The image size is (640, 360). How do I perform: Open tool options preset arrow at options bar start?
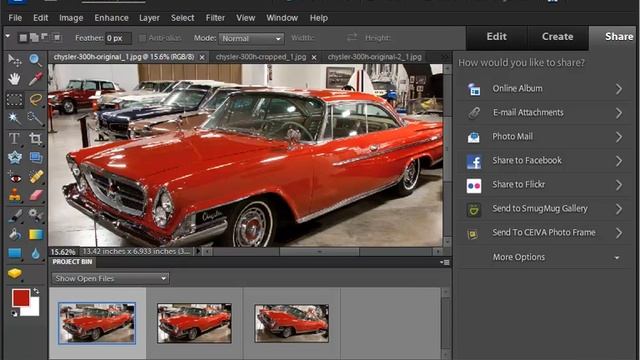point(8,36)
